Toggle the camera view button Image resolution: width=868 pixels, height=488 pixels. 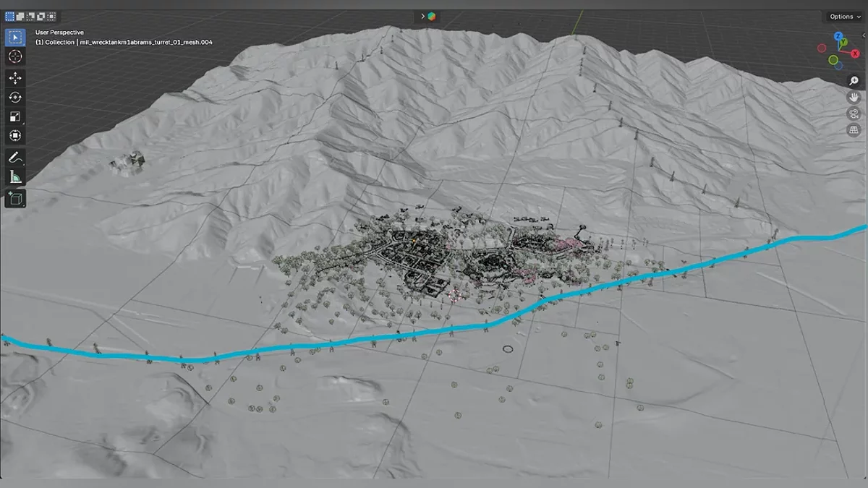(x=854, y=114)
